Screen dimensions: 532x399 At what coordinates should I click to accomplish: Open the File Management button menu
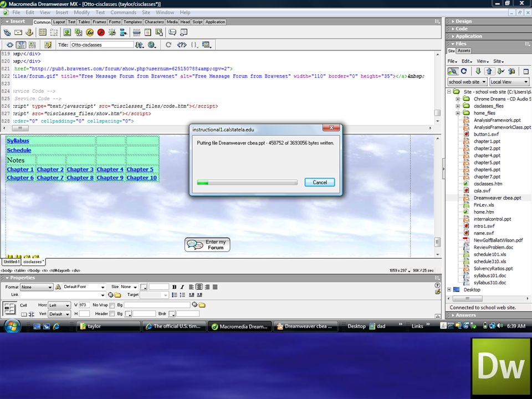pyautogui.click(x=140, y=45)
